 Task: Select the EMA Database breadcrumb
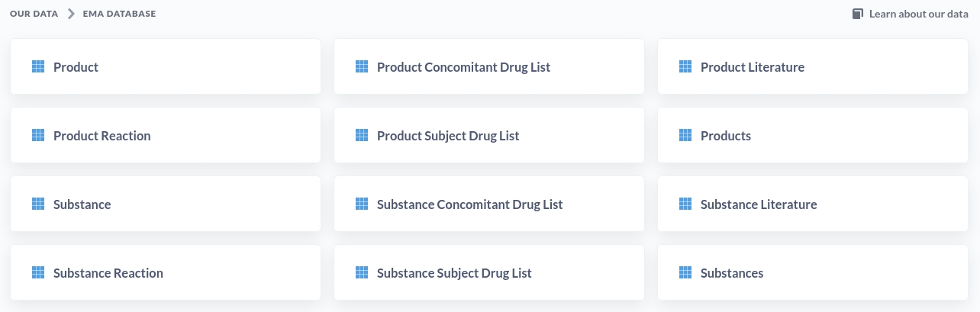(x=119, y=14)
